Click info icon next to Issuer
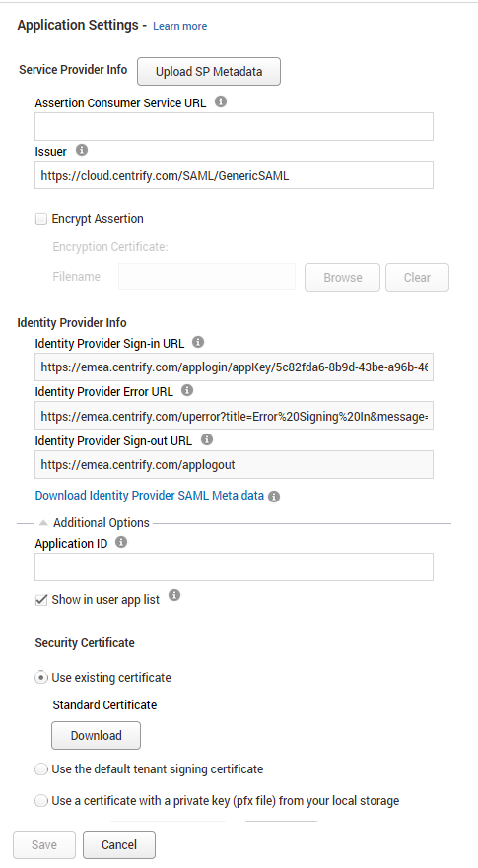 (x=82, y=150)
